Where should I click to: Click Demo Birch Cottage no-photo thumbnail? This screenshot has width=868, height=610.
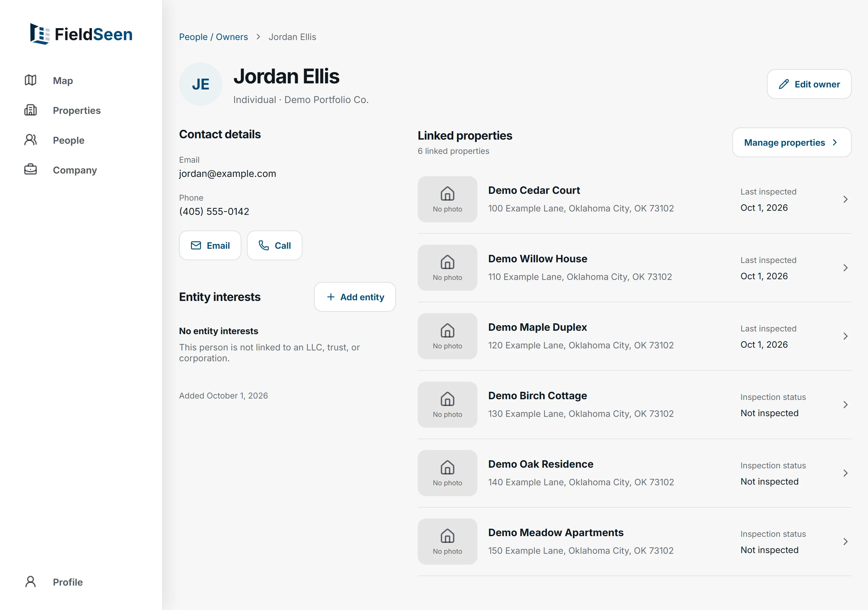coord(447,404)
